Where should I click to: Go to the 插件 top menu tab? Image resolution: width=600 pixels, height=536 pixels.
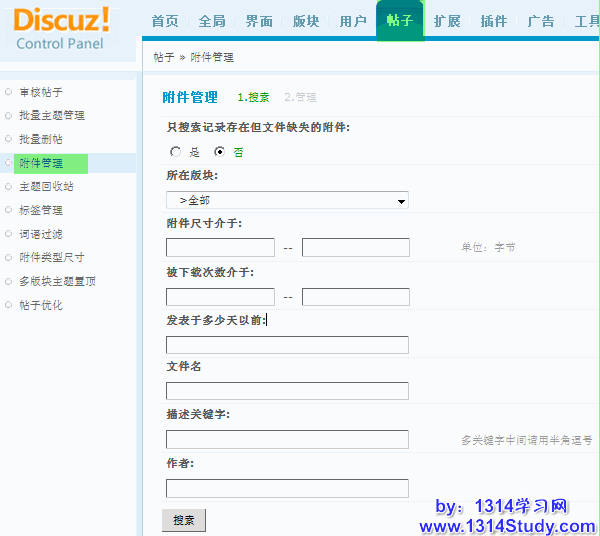(x=494, y=21)
